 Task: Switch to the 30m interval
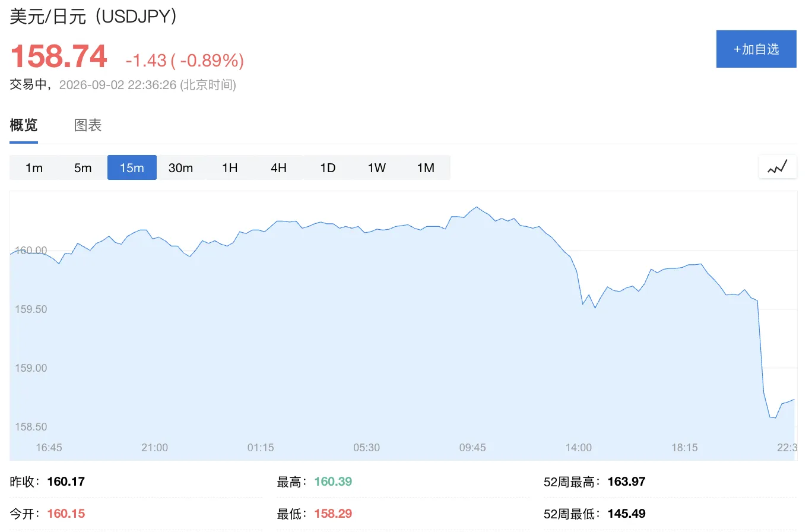[x=180, y=167]
